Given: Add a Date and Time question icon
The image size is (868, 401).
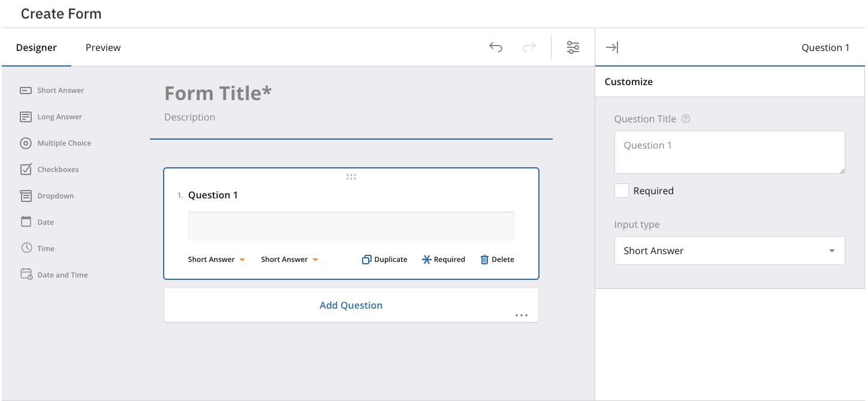Looking at the screenshot, I should pos(26,275).
